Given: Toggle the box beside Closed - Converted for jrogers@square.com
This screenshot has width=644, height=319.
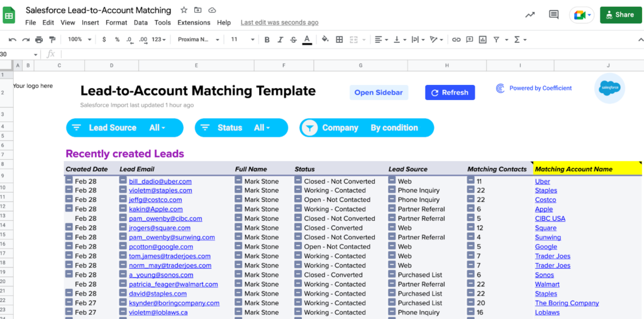Looking at the screenshot, I should (x=298, y=227).
